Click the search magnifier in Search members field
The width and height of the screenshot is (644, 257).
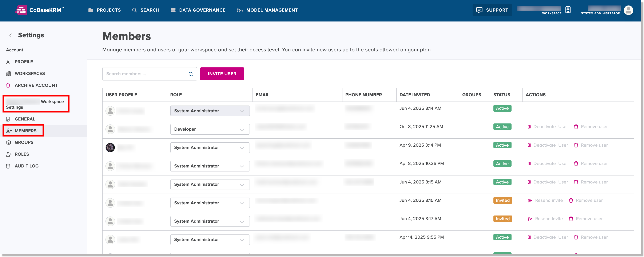(191, 74)
